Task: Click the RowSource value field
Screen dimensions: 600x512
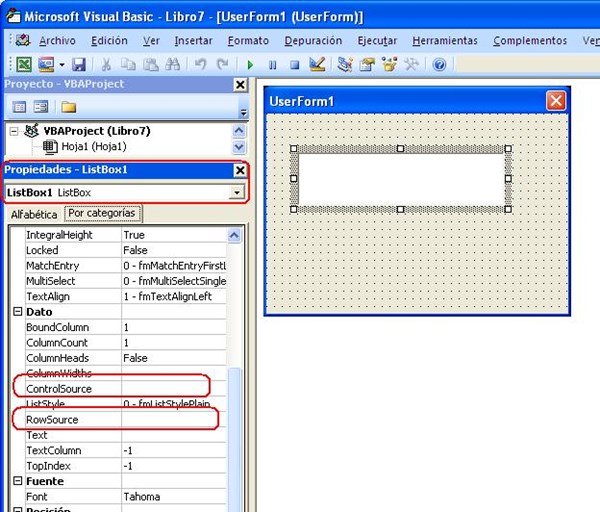Action: click(x=174, y=420)
